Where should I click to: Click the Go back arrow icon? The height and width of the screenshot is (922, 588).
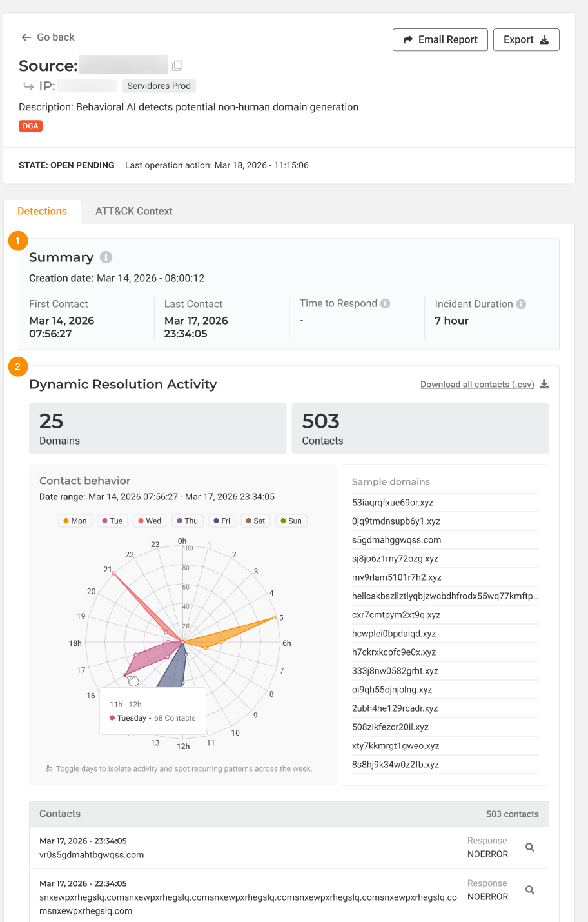[x=26, y=37]
